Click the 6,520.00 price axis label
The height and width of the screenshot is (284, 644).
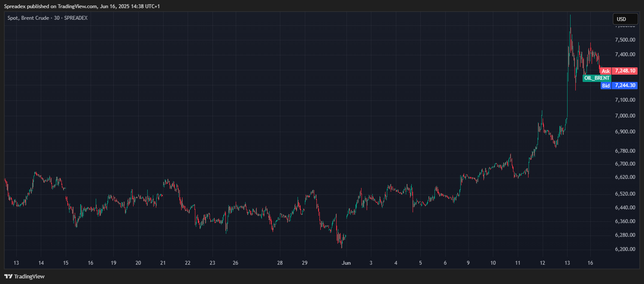click(625, 194)
